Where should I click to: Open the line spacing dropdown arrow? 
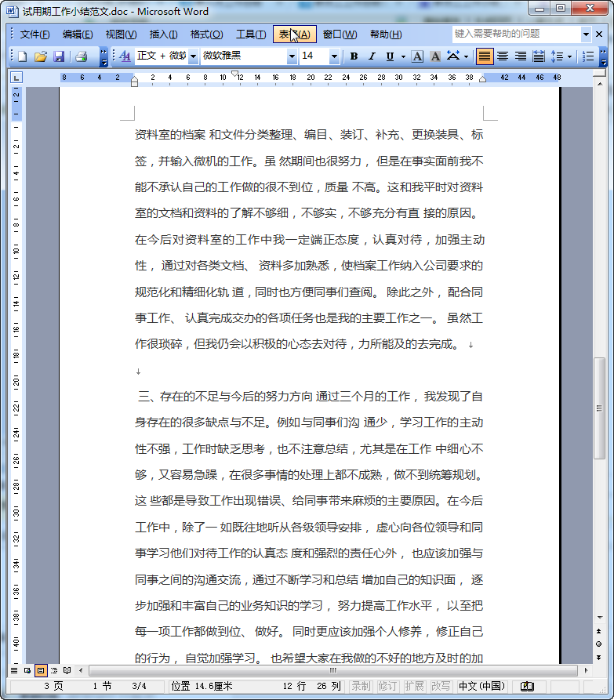click(x=569, y=56)
